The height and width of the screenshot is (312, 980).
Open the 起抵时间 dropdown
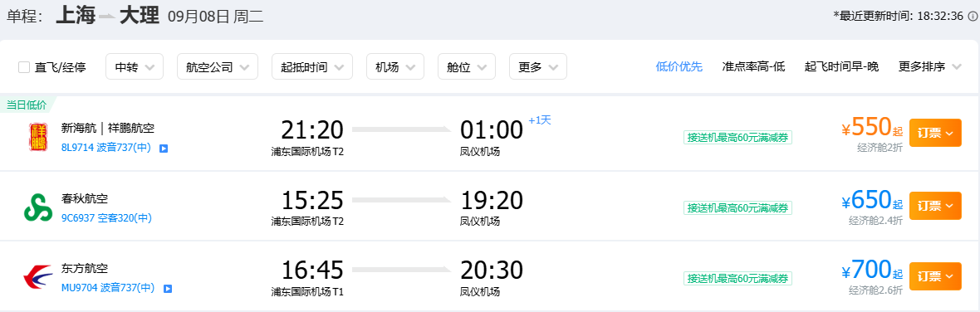click(x=312, y=66)
